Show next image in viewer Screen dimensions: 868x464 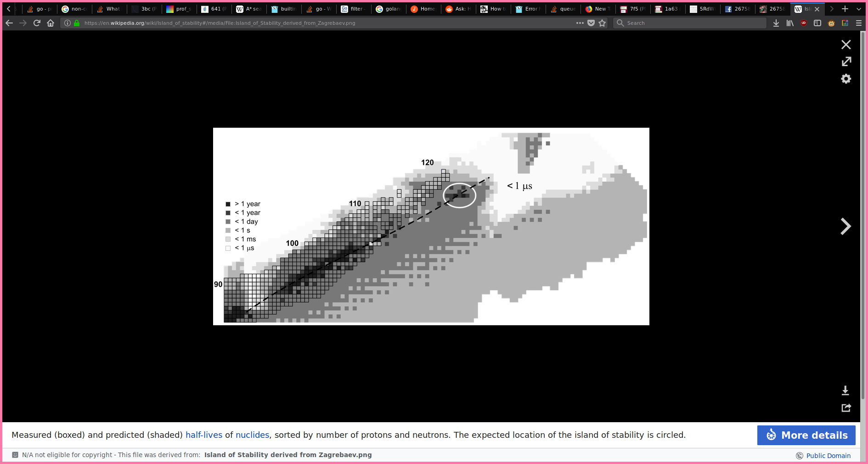pos(845,226)
